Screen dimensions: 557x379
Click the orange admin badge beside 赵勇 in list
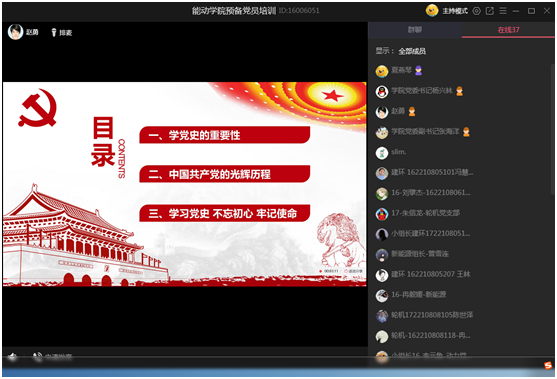pyautogui.click(x=412, y=112)
